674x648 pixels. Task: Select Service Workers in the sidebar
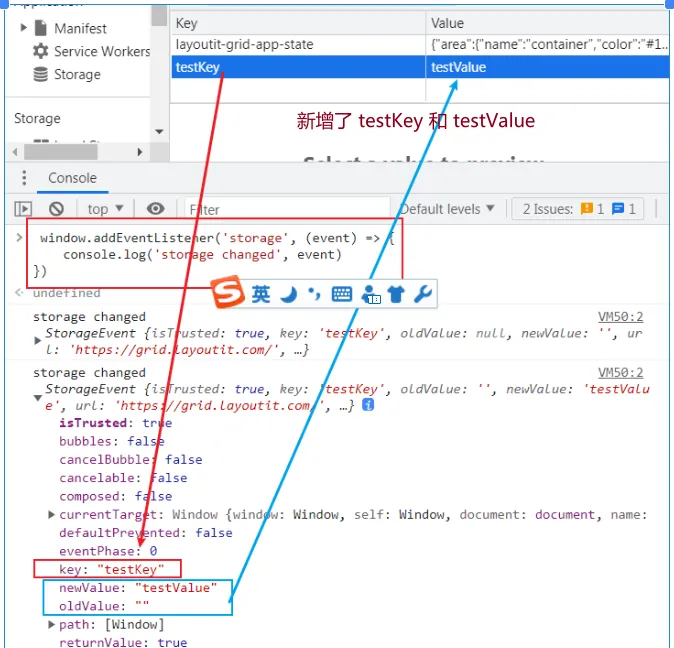pos(102,51)
